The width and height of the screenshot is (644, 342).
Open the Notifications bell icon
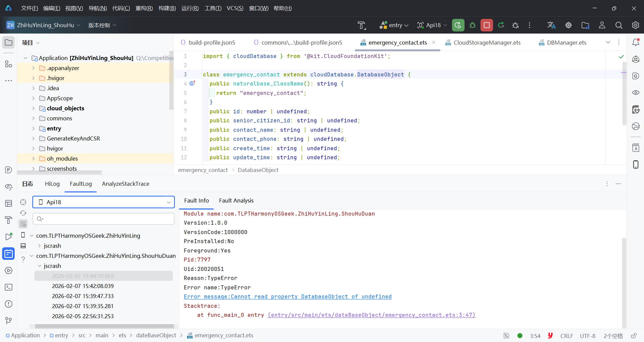pos(636,42)
